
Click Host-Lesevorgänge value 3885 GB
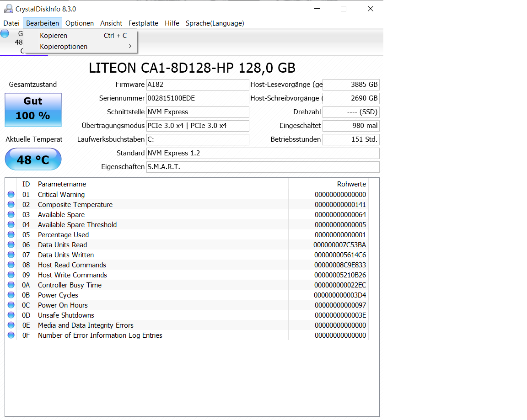coord(351,85)
